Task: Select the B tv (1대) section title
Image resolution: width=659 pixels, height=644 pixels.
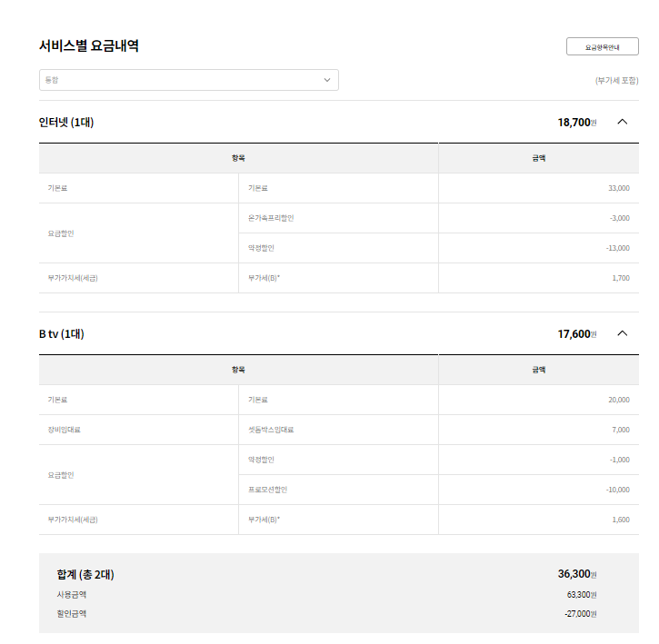Action: (62, 334)
